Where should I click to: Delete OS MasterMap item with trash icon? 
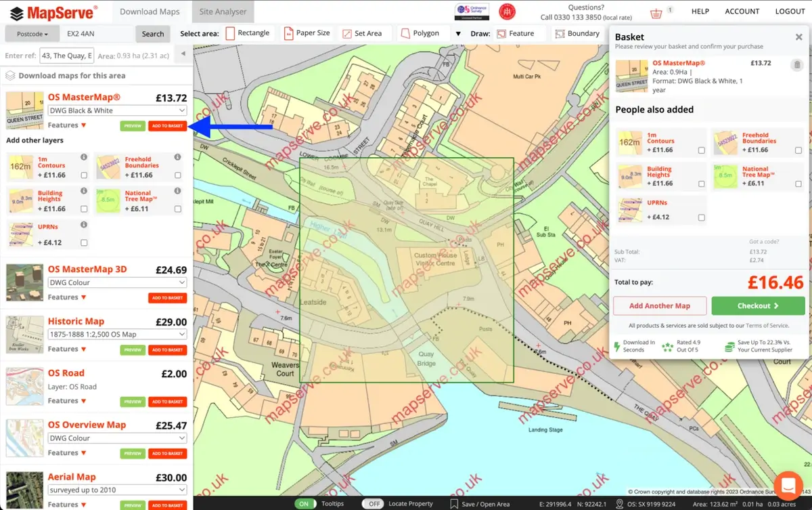(797, 65)
